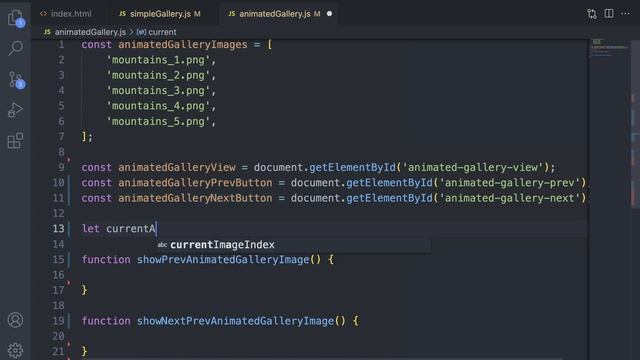This screenshot has height=360, width=640.
Task: Open the Accounts icon
Action: coord(15,320)
